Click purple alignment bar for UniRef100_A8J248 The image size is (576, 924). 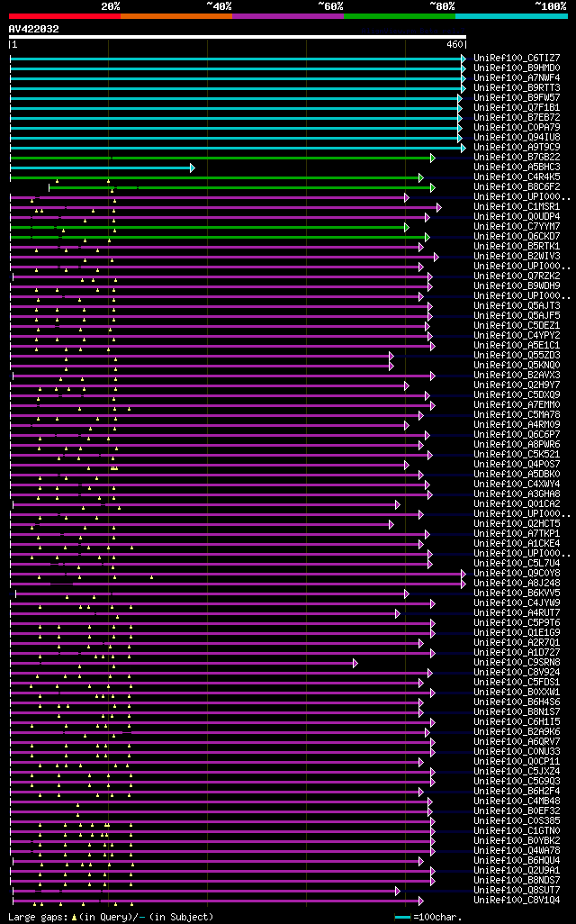236,584
